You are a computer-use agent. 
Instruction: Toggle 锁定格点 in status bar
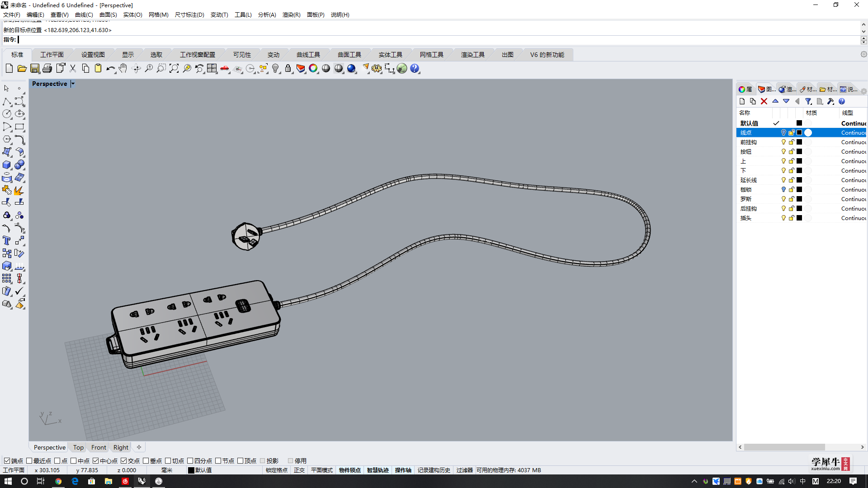(276, 470)
